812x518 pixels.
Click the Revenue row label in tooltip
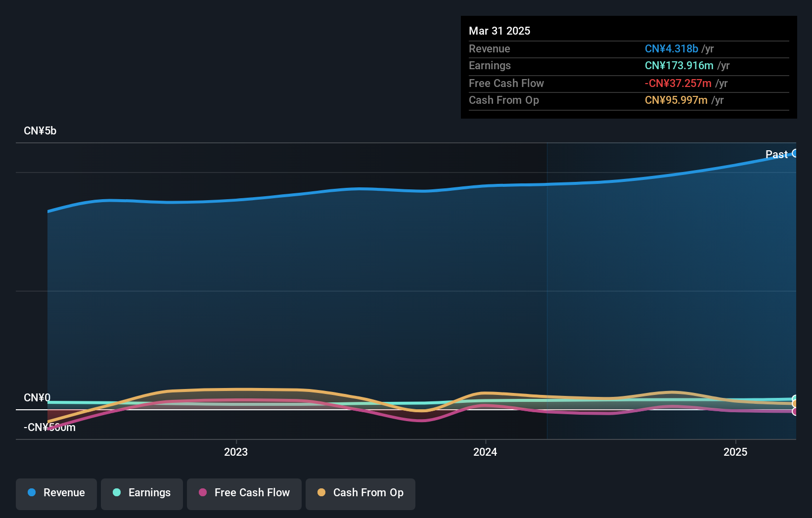[490, 48]
